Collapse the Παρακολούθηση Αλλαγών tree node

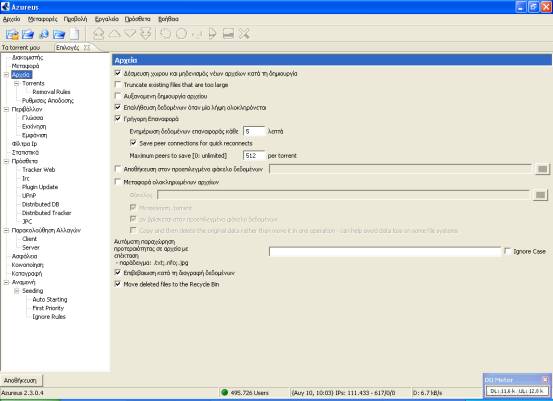pyautogui.click(x=6, y=230)
